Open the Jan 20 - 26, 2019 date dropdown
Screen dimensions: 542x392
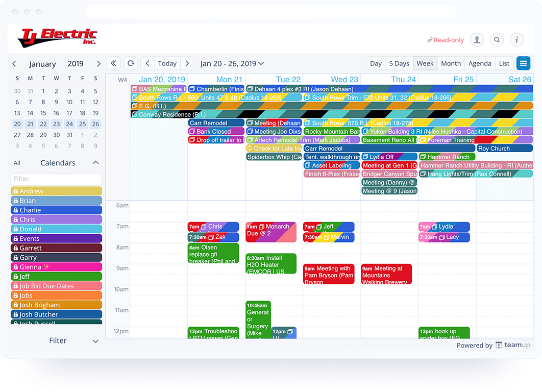point(232,63)
